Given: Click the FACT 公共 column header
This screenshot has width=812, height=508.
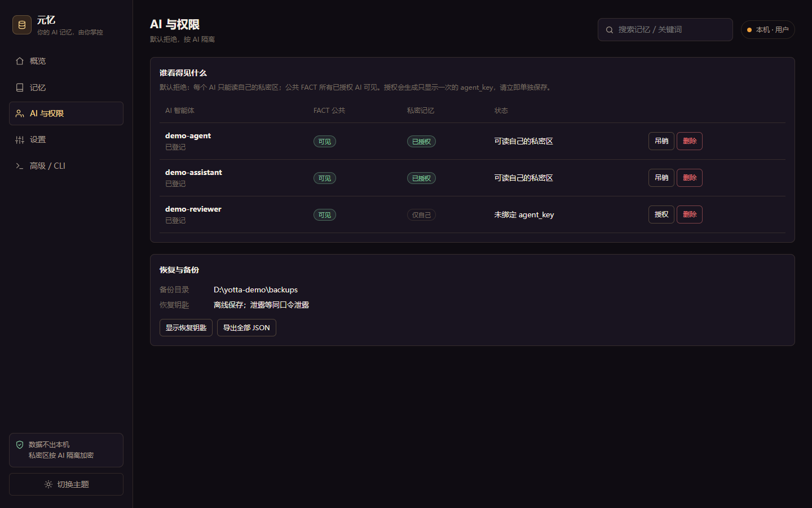Looking at the screenshot, I should click(x=329, y=111).
